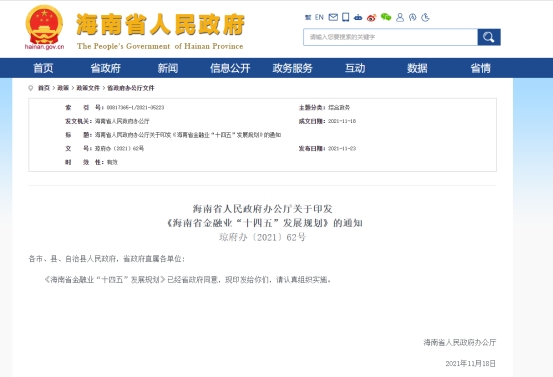Viewport: 553px width, 377px height.
Task: Click the 时效性 validity value 有效
Action: point(112,162)
